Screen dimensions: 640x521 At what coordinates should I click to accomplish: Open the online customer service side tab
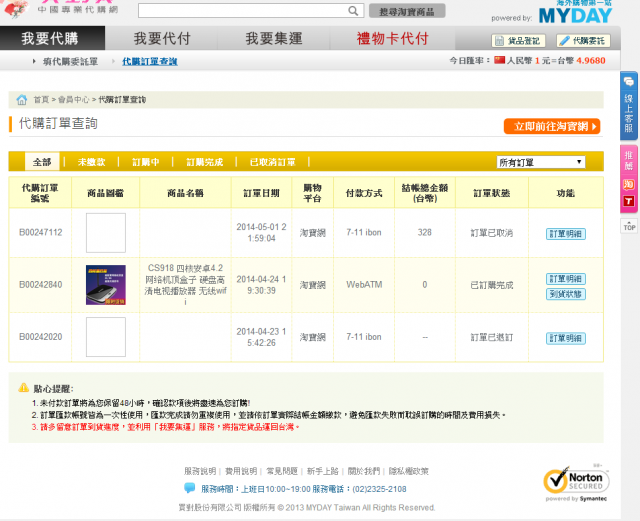click(x=629, y=106)
